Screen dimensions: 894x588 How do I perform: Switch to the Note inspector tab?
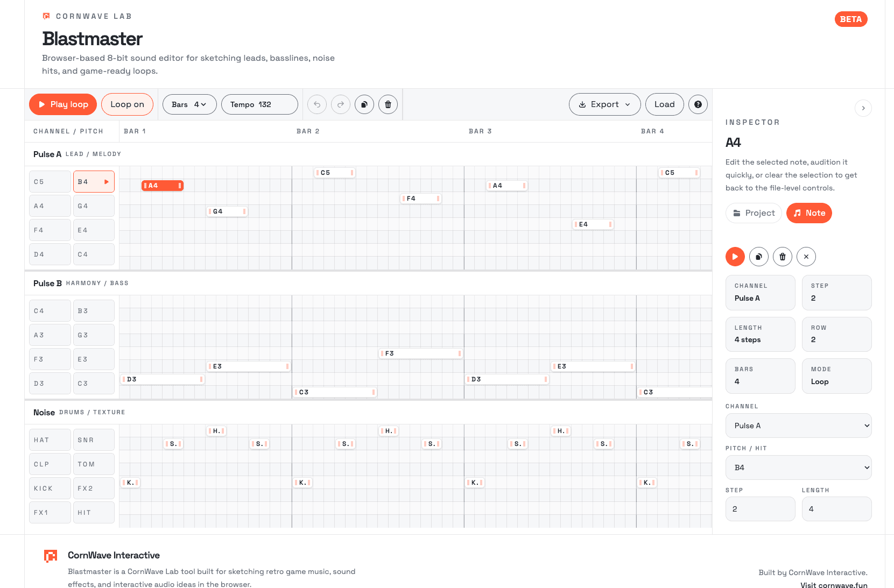coord(809,213)
